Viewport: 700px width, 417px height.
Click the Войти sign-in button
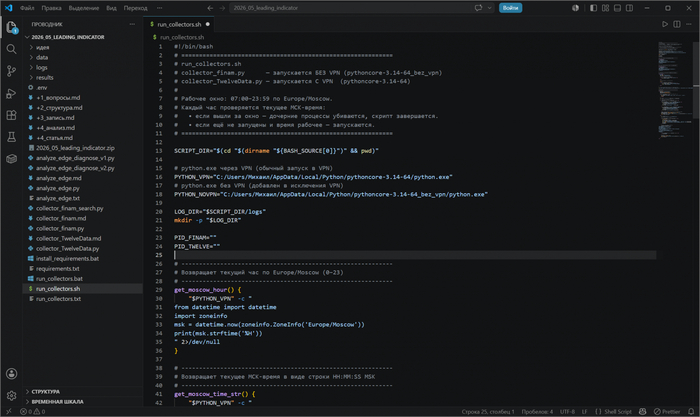pos(510,8)
